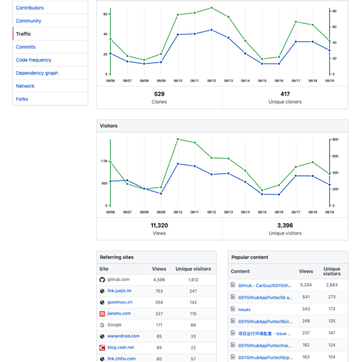Open the Chinese-titled Issue content link
This screenshot has height=362, width=362.
click(x=265, y=333)
